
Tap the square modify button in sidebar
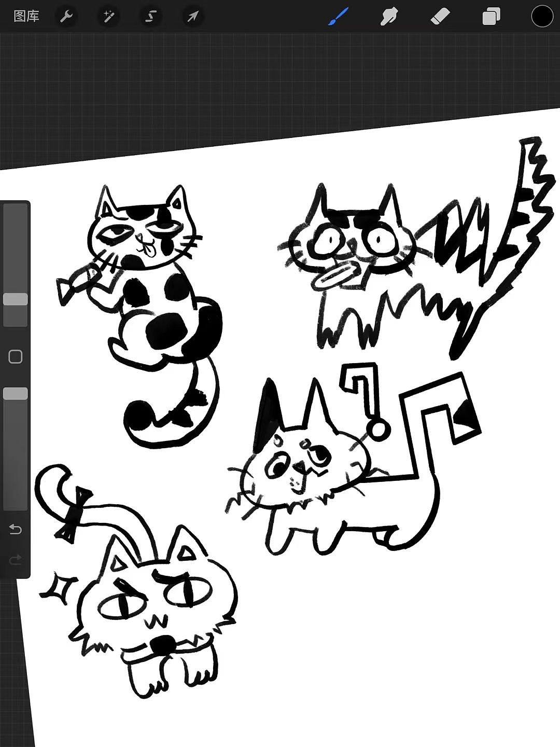tap(16, 356)
